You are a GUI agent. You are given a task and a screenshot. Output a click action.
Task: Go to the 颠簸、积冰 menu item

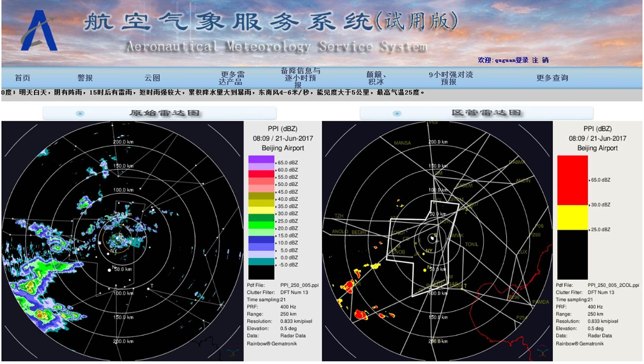[376, 78]
